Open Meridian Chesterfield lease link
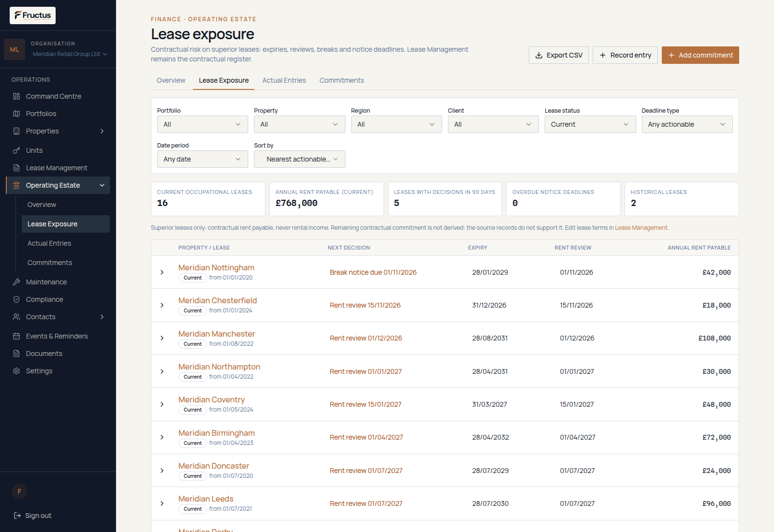Screen dimensions: 774x532 tap(218, 300)
